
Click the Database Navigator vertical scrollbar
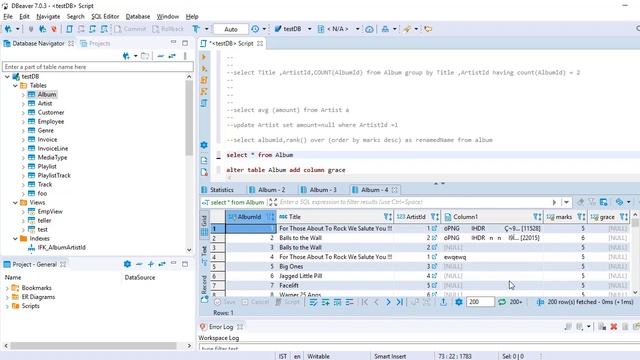189,118
